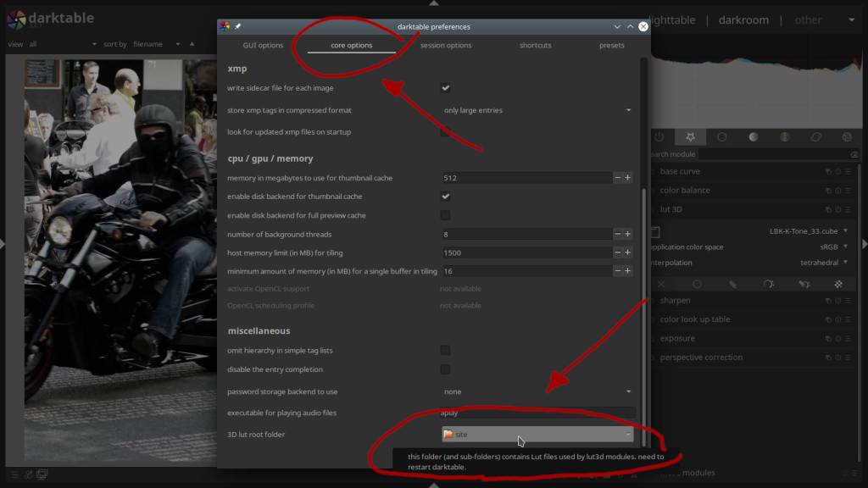Click the darktable logo in main window
868x488 pixels.
coord(16,19)
